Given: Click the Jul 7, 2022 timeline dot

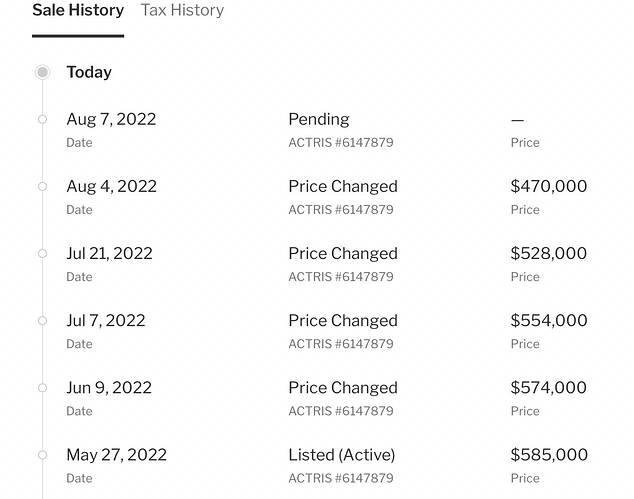Looking at the screenshot, I should click(x=42, y=321).
